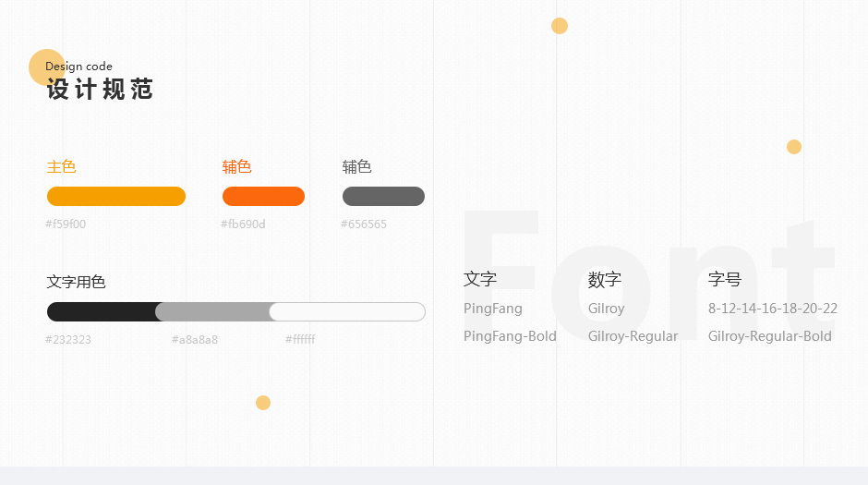Click the black #232323 text color segment

click(102, 311)
